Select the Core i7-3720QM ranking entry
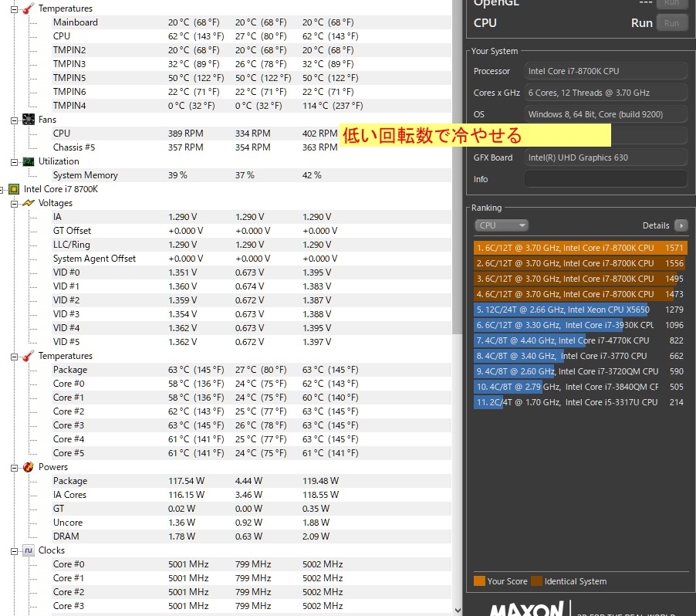The height and width of the screenshot is (616, 696). click(x=580, y=371)
